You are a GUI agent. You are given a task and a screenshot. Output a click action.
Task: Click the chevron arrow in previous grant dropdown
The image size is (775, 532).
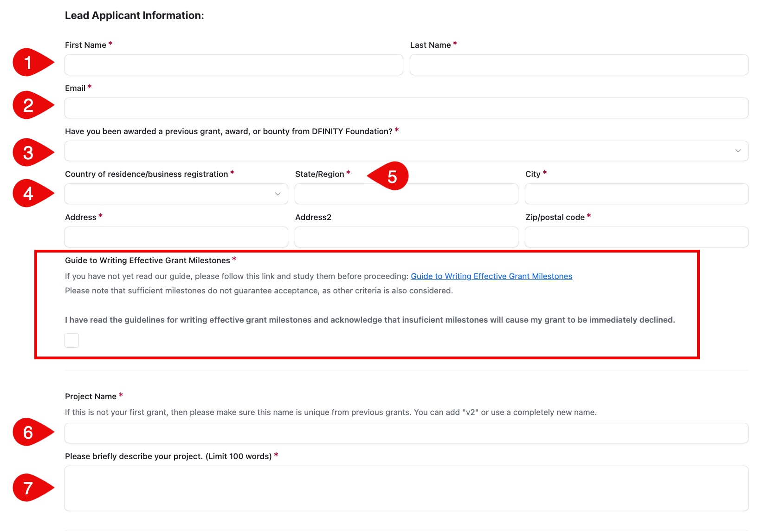[x=738, y=151]
